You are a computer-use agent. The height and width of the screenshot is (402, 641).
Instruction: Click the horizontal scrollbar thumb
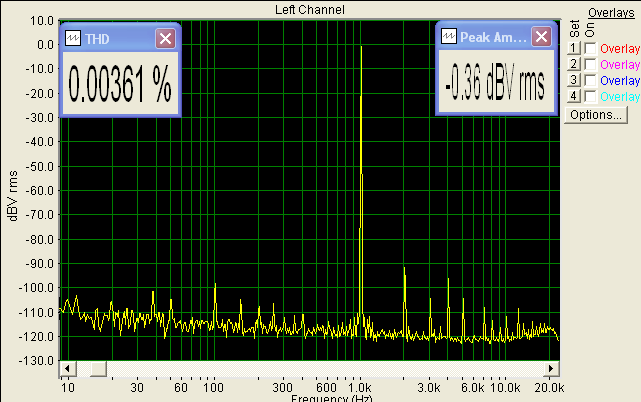98,369
